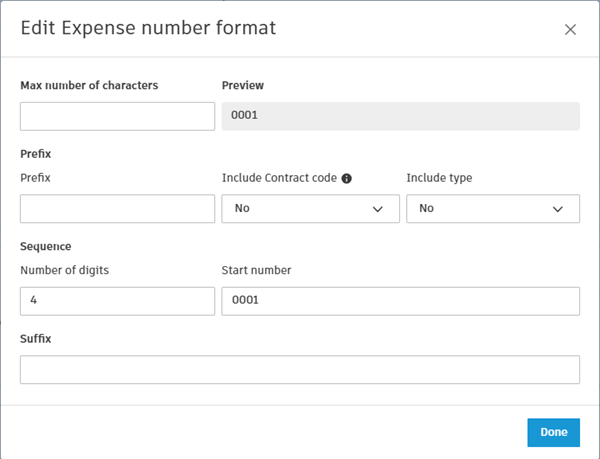
Task: Click info icon beside Include Contract code
Action: coord(347,179)
